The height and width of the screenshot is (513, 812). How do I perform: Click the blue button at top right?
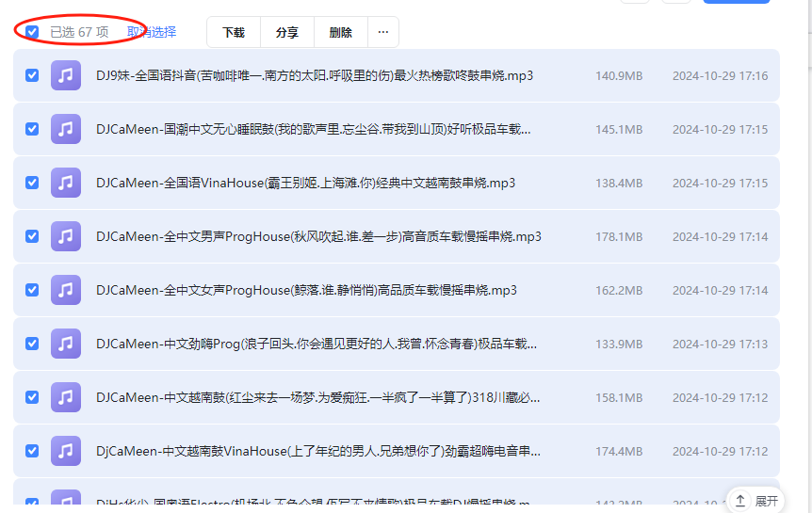tap(737, 2)
